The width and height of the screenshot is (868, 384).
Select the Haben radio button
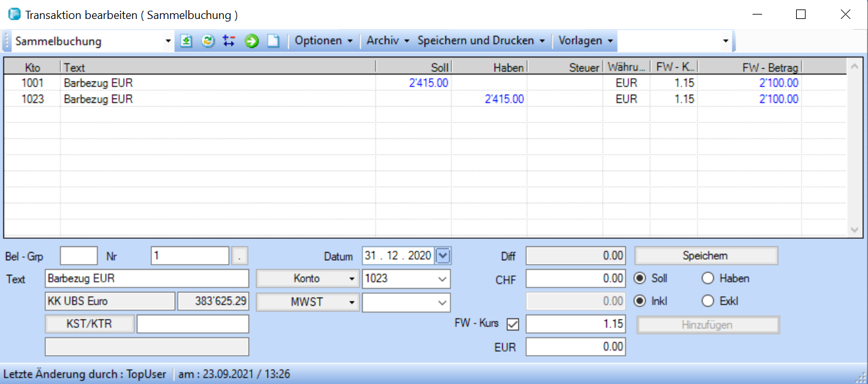click(x=708, y=279)
